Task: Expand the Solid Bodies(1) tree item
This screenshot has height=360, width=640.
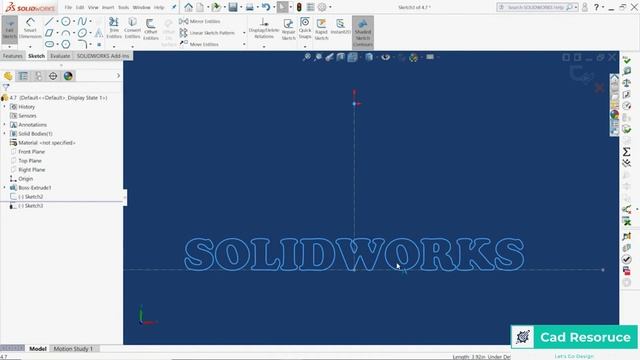Action: click(5, 134)
